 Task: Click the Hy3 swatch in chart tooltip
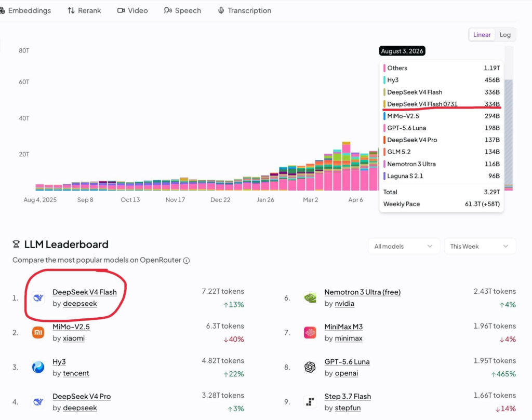click(384, 80)
